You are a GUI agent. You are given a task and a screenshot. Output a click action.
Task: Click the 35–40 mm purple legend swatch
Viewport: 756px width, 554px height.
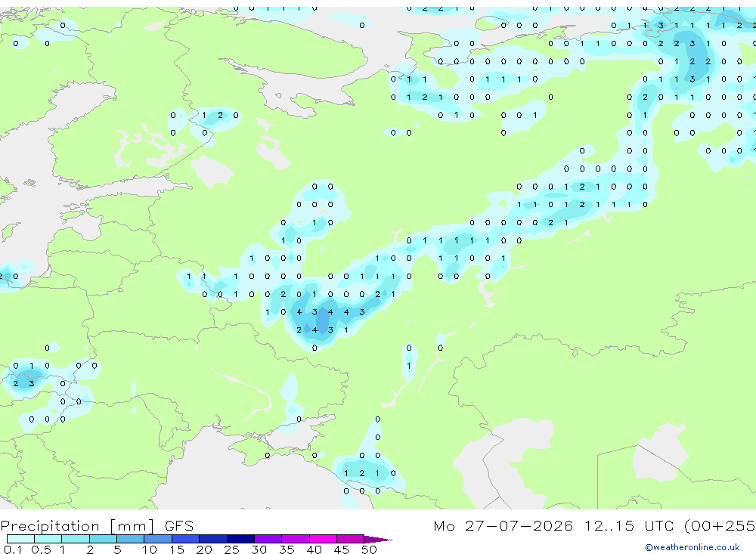[295, 539]
